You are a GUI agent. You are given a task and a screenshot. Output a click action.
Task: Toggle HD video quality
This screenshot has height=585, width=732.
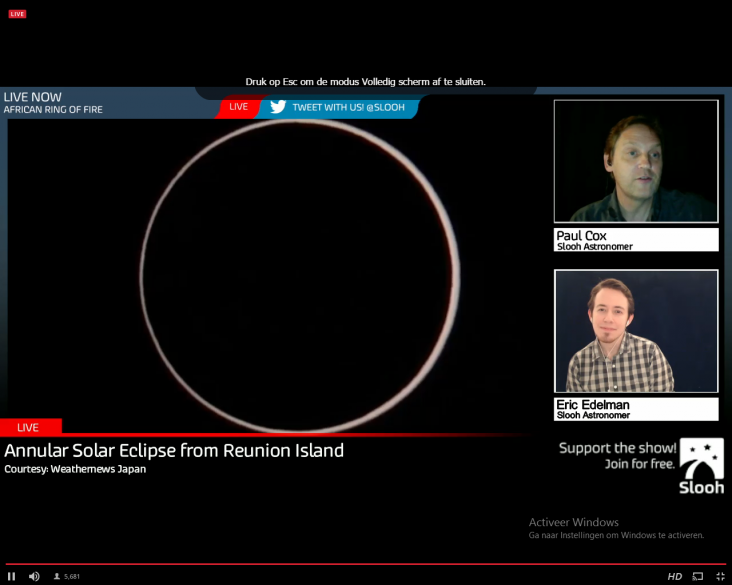(x=675, y=576)
